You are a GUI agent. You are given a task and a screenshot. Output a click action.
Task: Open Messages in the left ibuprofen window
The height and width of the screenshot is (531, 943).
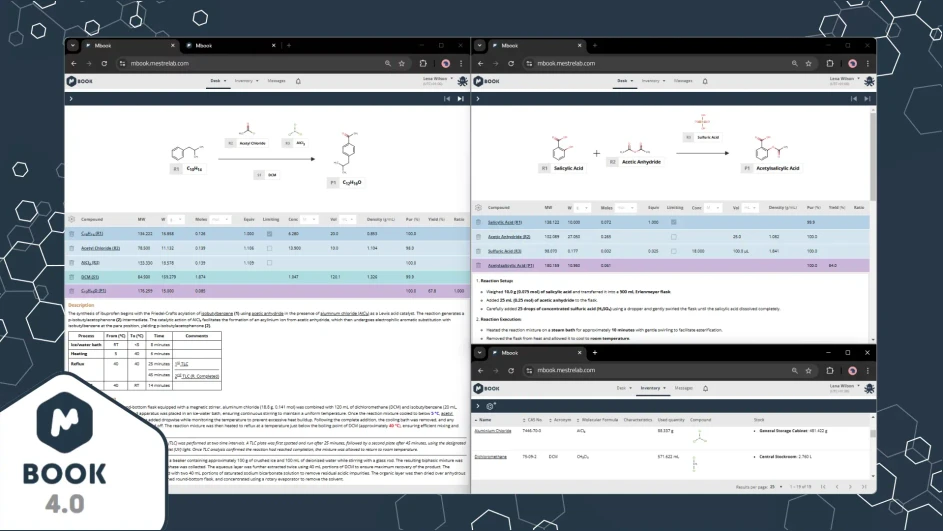pos(277,81)
